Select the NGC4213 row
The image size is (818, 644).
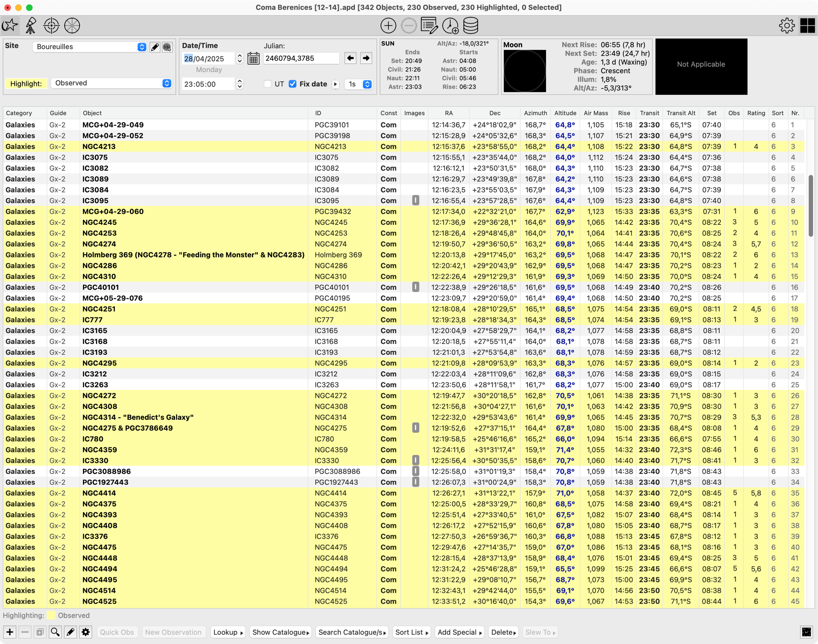click(404, 146)
